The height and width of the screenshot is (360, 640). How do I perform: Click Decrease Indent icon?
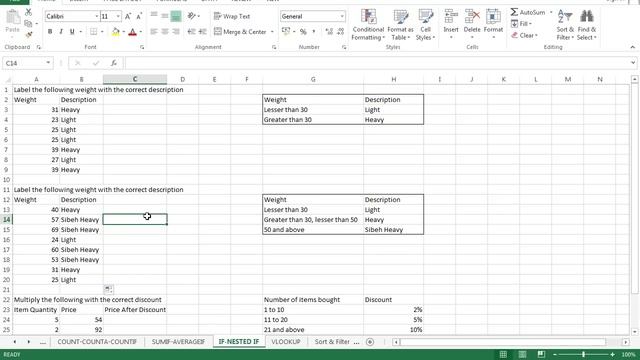click(191, 31)
